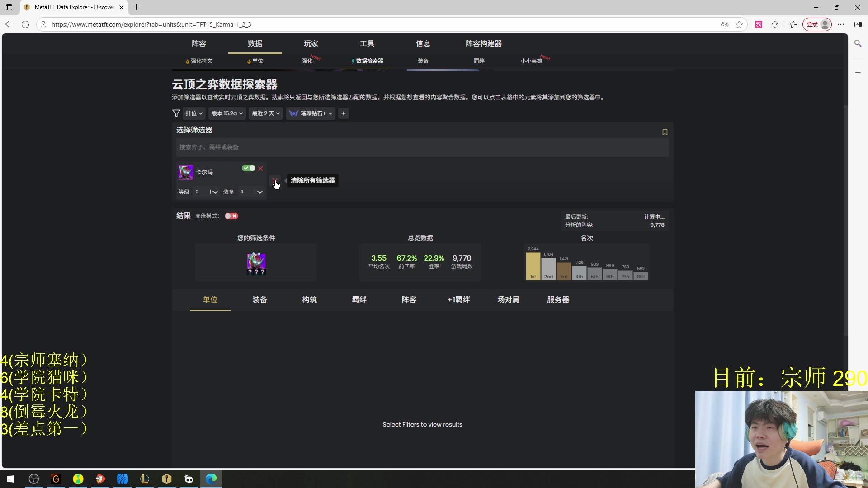868x488 pixels.
Task: Click the 67.2% 前四率 value
Action: 406,258
